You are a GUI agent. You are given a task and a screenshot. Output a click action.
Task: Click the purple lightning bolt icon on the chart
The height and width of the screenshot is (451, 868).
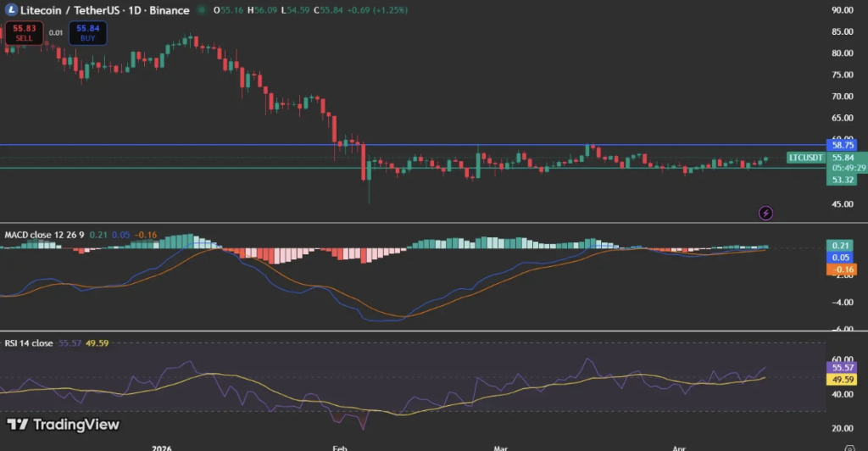(x=765, y=213)
